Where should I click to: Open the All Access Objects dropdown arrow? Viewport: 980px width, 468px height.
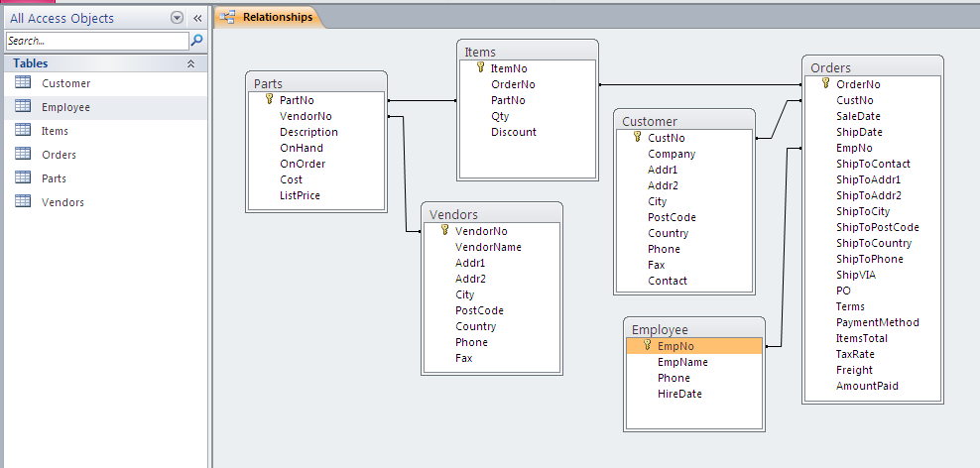pos(177,18)
